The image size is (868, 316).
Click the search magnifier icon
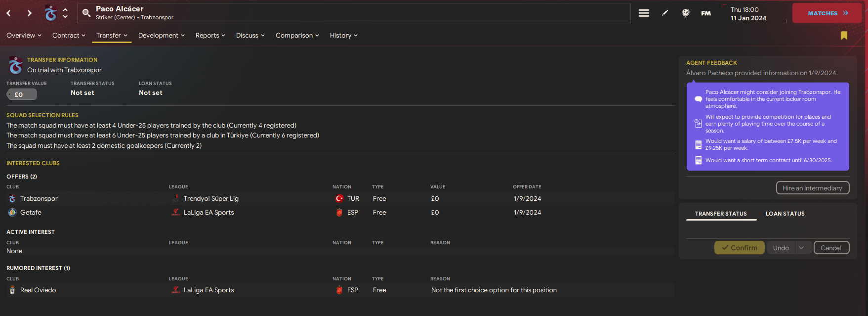click(x=86, y=13)
